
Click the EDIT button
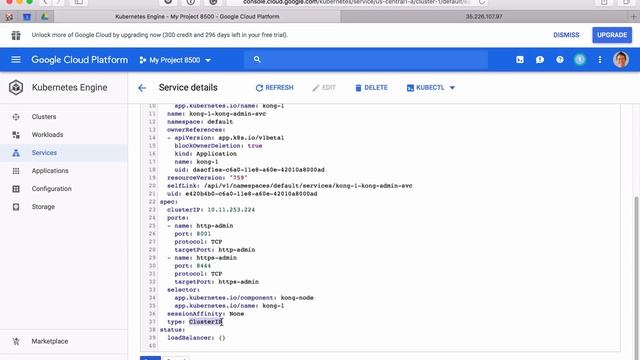pyautogui.click(x=324, y=88)
